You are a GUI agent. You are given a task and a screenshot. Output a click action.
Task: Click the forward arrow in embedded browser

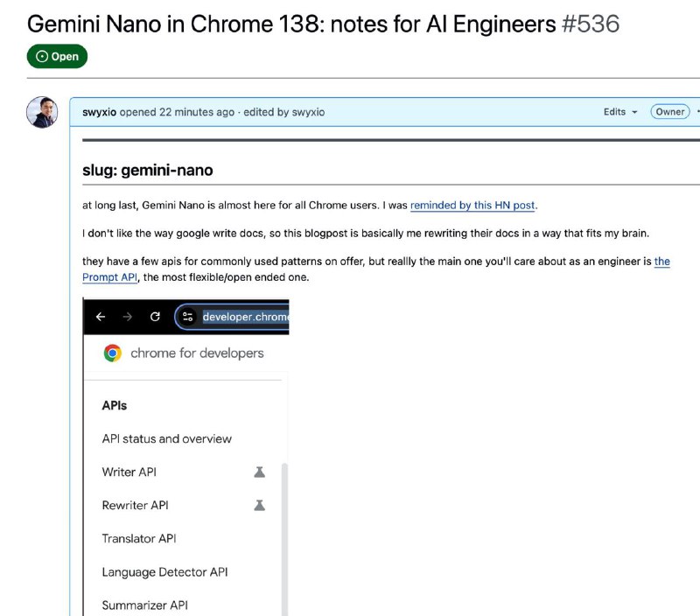coord(128,317)
